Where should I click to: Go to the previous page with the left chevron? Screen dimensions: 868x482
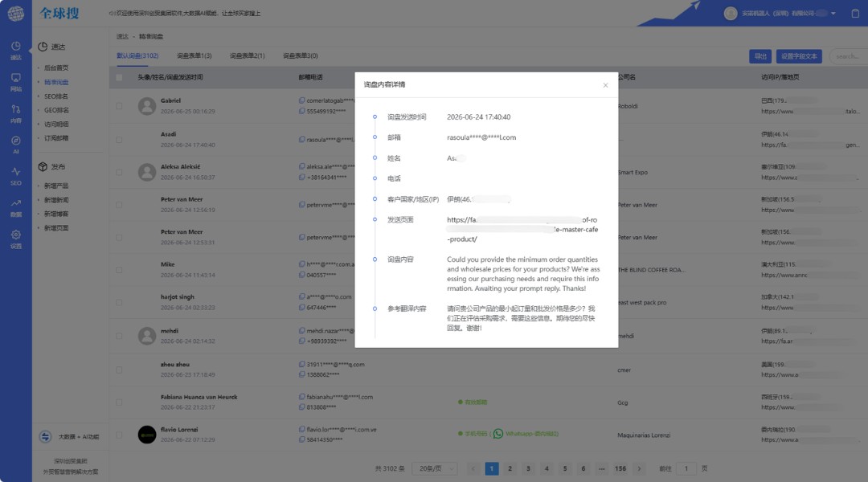(x=473, y=468)
